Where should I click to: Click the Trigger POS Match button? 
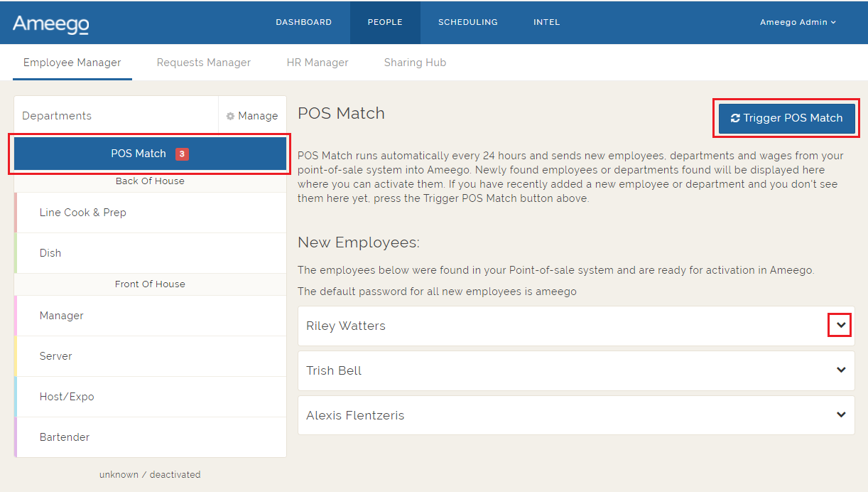(x=787, y=118)
